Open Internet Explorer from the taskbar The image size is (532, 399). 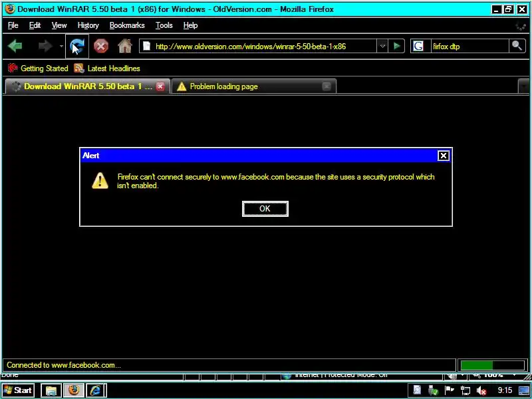pos(96,390)
